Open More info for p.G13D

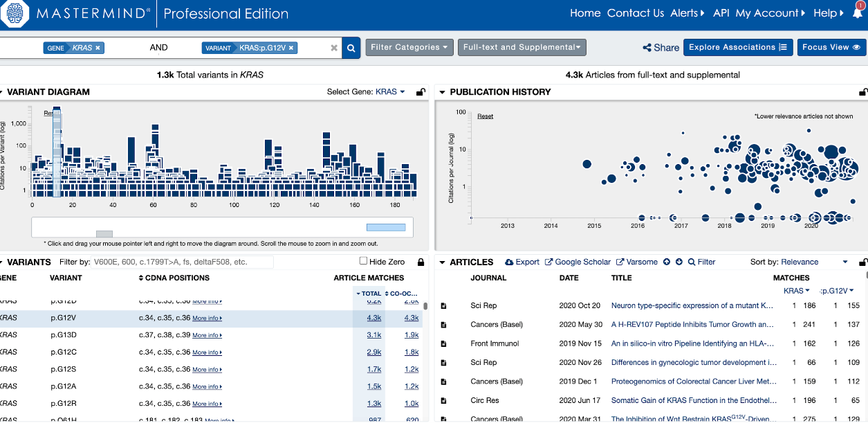[207, 335]
